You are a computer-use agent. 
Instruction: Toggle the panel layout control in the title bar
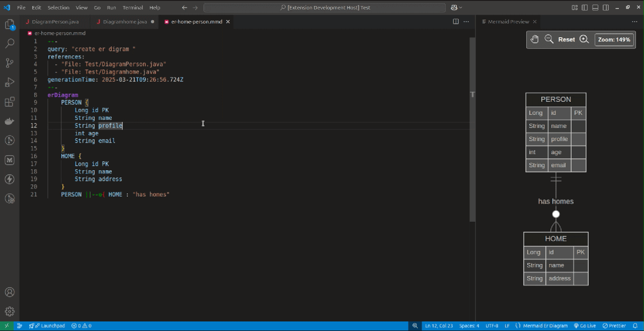coord(596,7)
